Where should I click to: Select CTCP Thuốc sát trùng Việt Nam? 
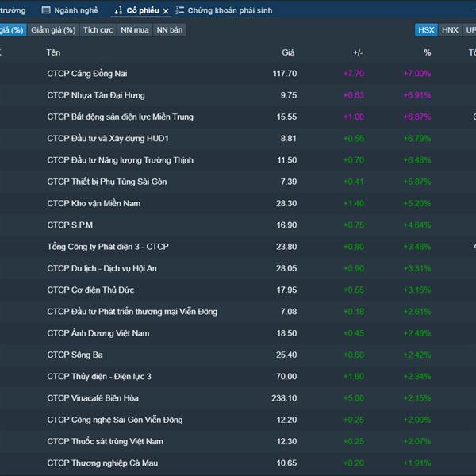click(x=238, y=441)
